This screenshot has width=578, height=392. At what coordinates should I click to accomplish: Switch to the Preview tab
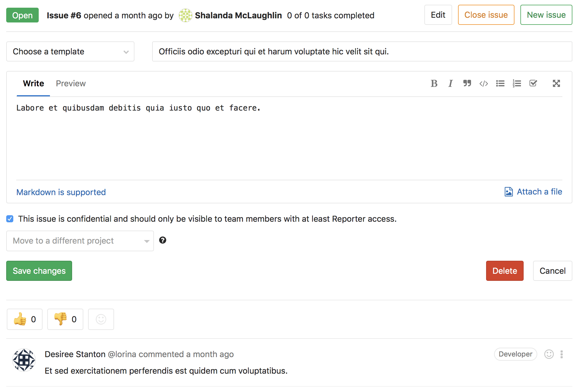[x=71, y=83]
